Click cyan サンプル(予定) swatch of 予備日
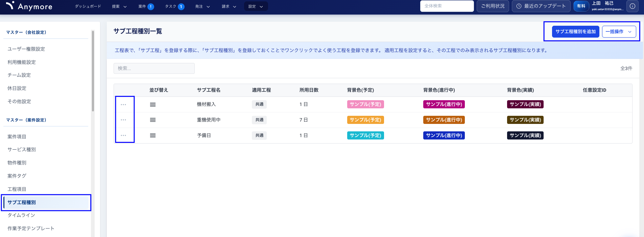Screen dimensions: 644x237 pos(365,135)
